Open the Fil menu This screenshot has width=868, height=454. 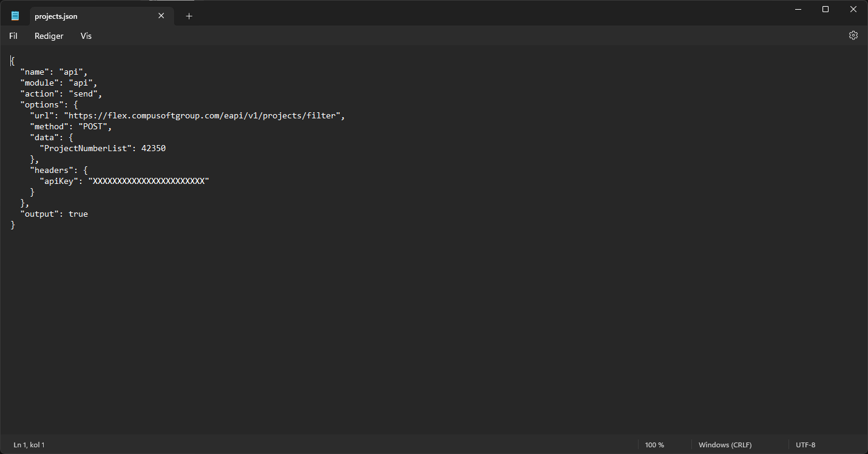(13, 36)
